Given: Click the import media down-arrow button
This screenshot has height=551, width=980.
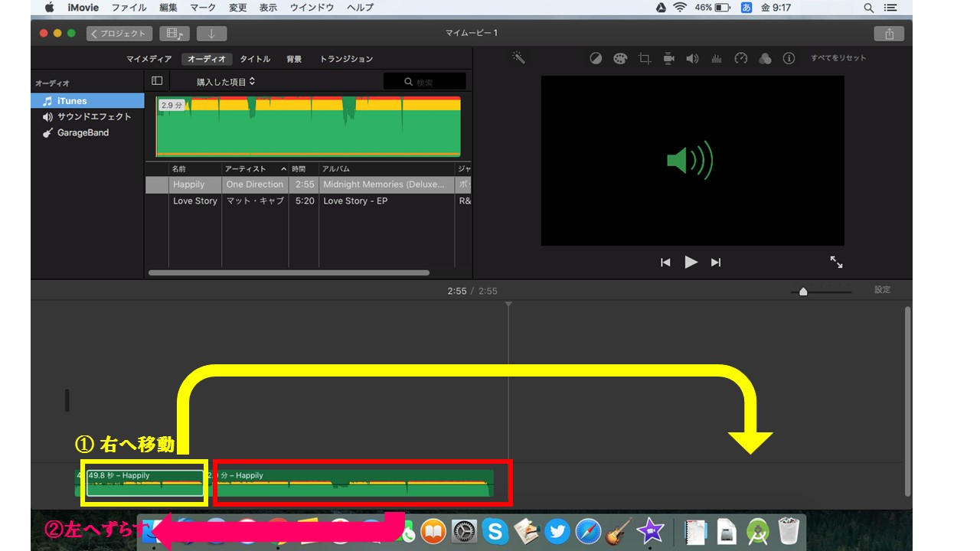Looking at the screenshot, I should click(x=211, y=34).
